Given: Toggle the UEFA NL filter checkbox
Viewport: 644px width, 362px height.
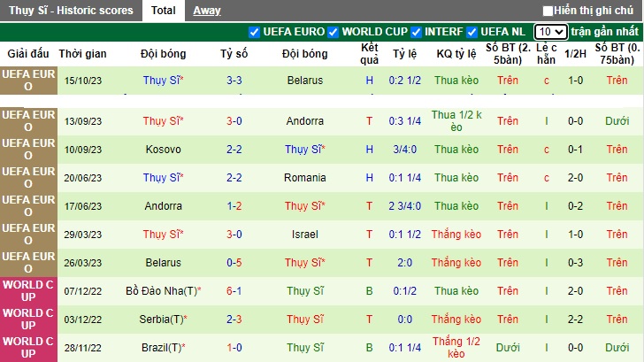Looking at the screenshot, I should pos(472,32).
